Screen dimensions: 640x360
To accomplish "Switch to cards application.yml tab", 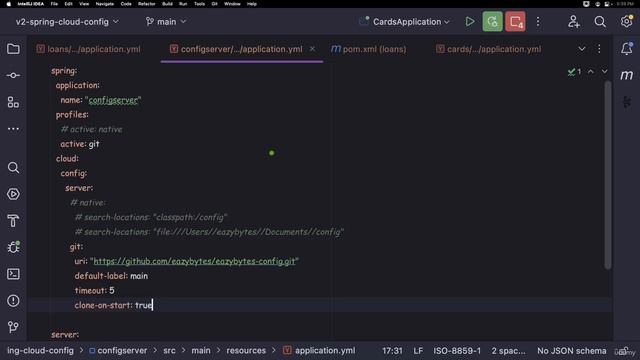I will point(489,49).
